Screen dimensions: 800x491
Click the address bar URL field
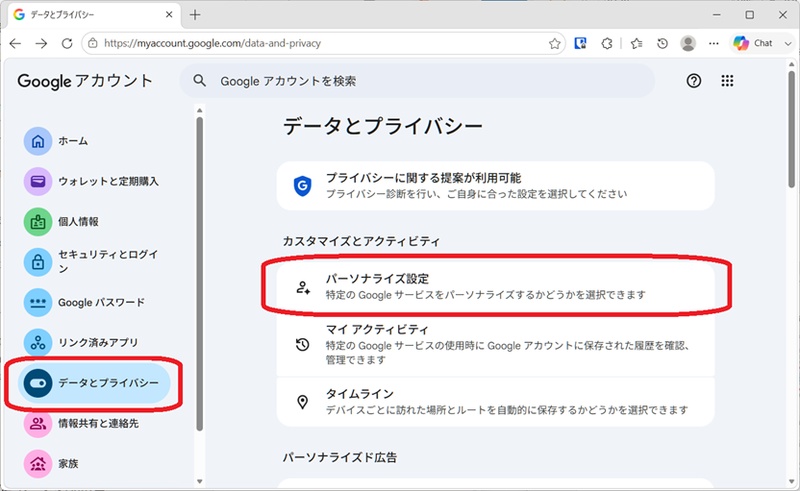click(x=321, y=43)
